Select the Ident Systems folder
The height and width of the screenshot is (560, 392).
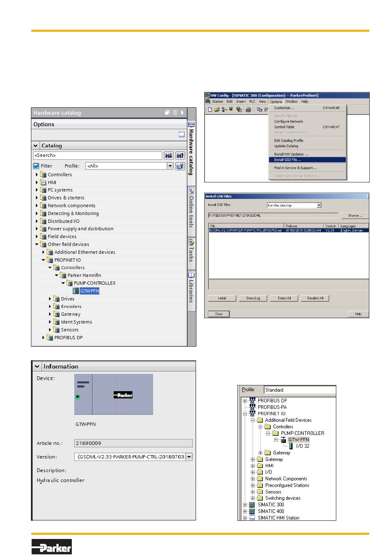click(x=76, y=322)
